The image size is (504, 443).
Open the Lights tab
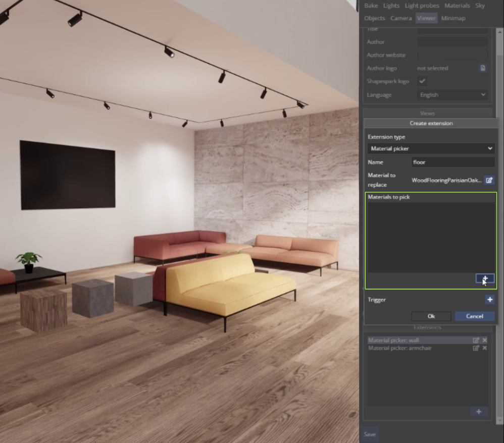tap(391, 6)
